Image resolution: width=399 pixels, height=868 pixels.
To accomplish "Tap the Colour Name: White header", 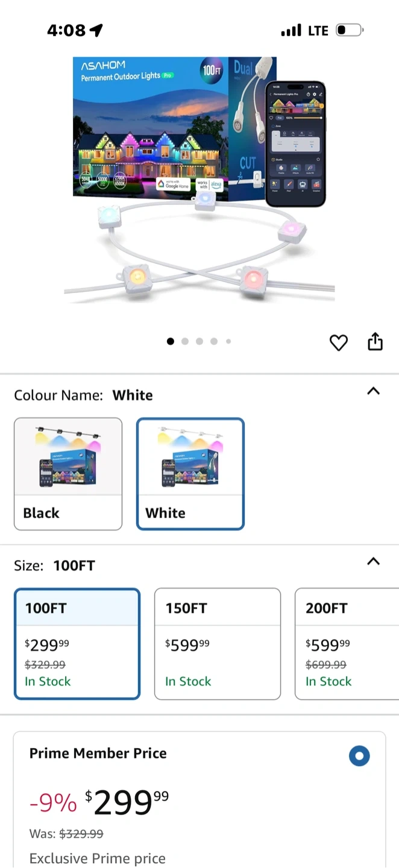I will coord(83,395).
